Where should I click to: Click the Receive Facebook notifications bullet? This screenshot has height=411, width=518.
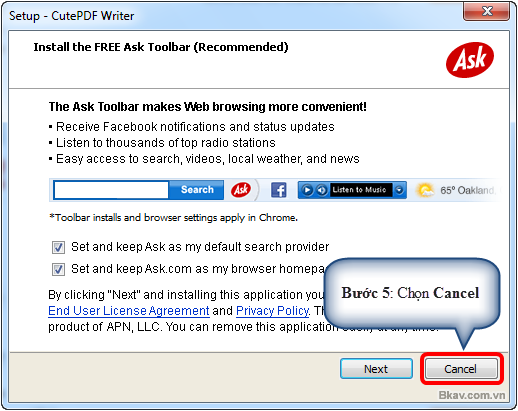click(192, 127)
